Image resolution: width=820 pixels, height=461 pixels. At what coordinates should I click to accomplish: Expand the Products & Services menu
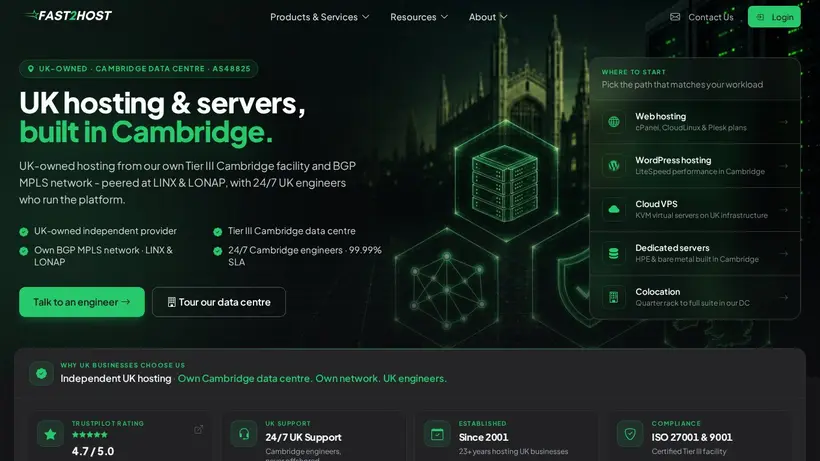coord(320,17)
